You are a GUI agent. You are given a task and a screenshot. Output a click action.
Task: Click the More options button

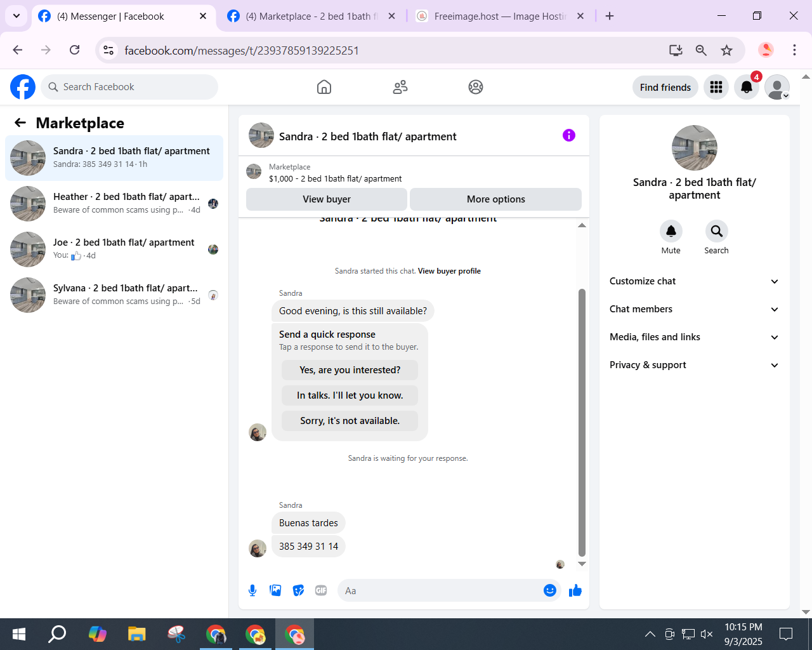(496, 199)
